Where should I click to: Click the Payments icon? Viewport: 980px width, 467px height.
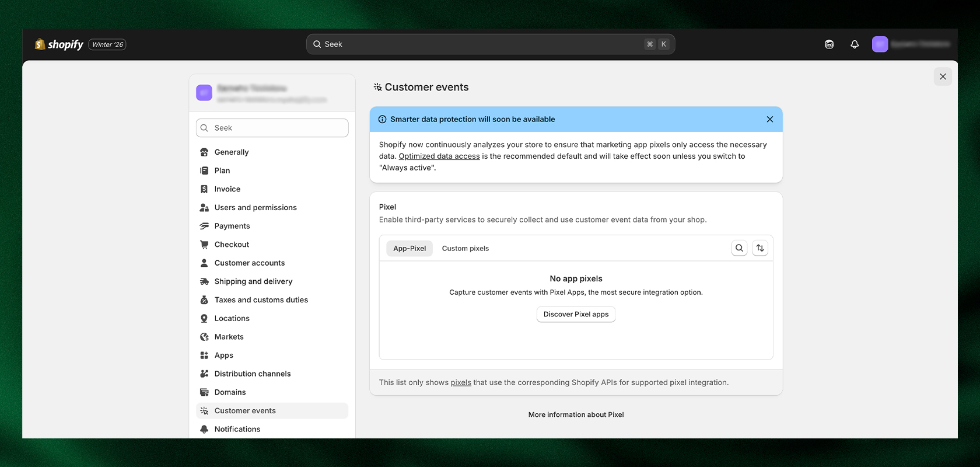pyautogui.click(x=204, y=226)
